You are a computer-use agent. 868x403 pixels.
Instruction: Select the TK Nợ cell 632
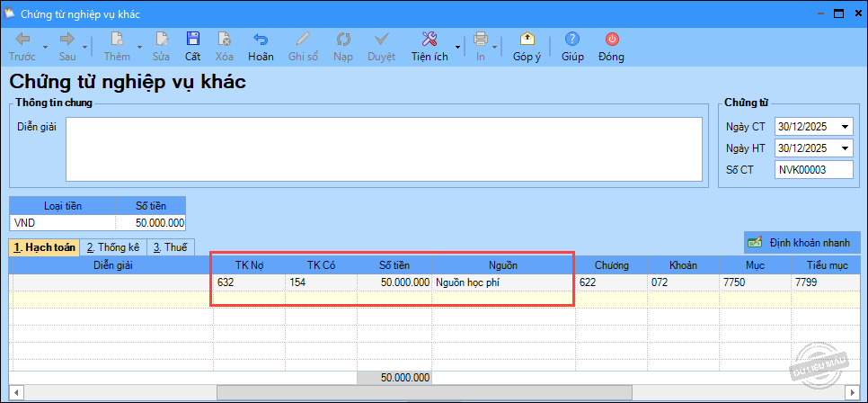pyautogui.click(x=248, y=282)
